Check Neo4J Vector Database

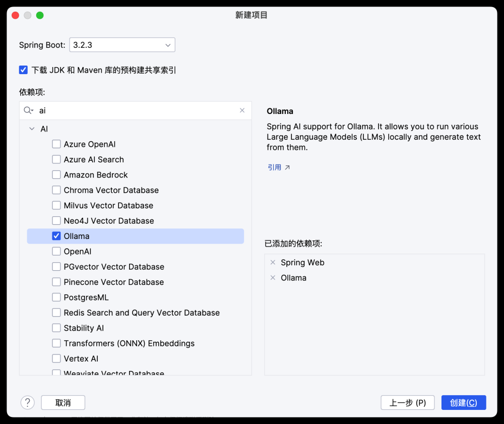coord(56,221)
